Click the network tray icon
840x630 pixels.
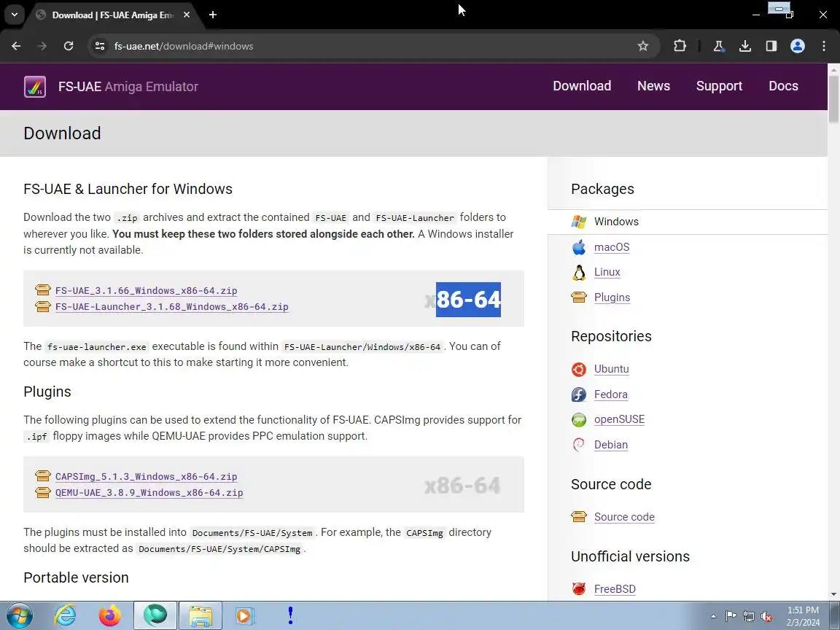pyautogui.click(x=749, y=617)
